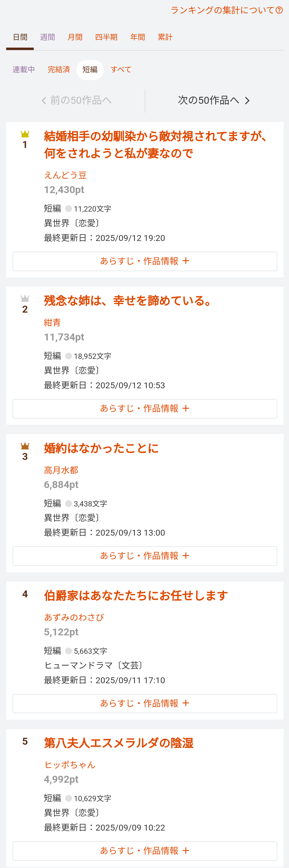
Task: Click the gold crown icon for rank 1
Action: pyautogui.click(x=25, y=134)
